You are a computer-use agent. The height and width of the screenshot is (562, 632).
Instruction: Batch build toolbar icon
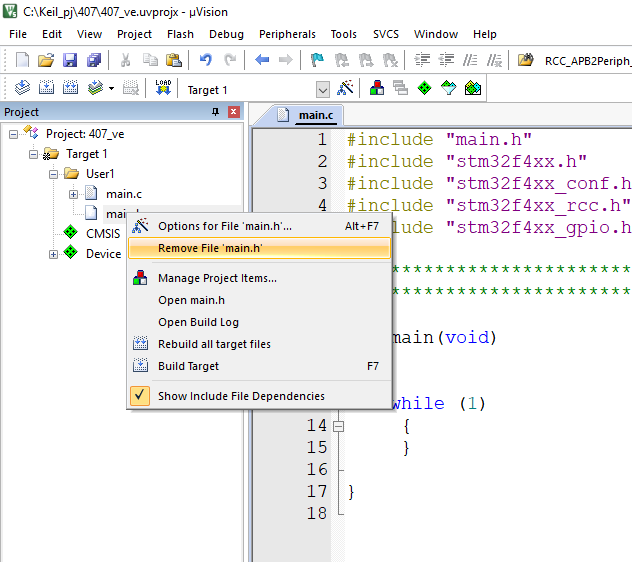[95, 87]
